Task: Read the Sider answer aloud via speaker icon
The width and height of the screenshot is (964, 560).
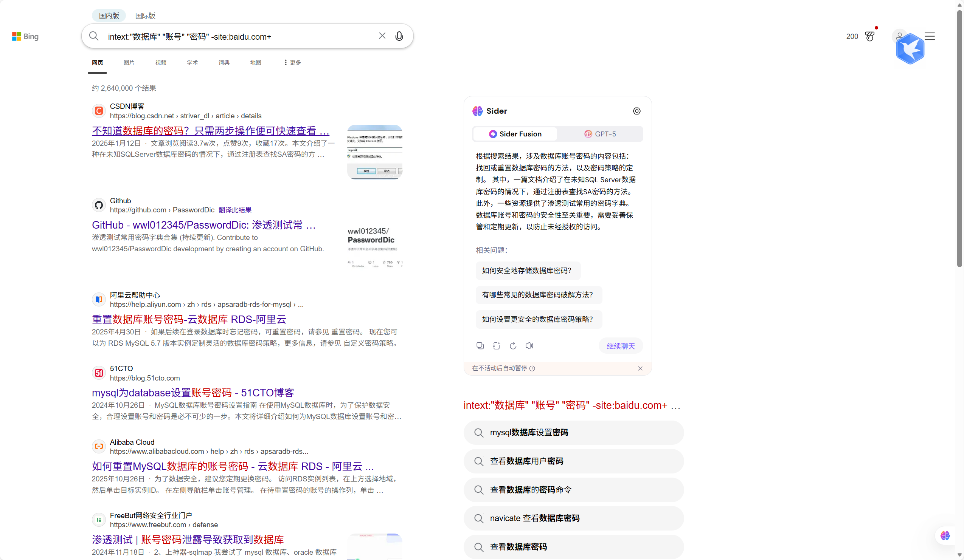Action: 529,345
